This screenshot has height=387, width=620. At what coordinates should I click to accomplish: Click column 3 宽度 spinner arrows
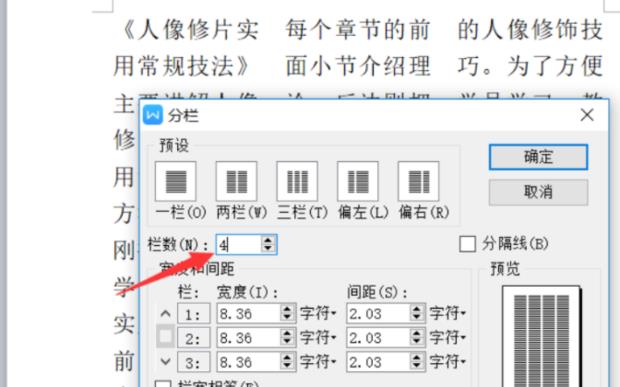pos(287,362)
